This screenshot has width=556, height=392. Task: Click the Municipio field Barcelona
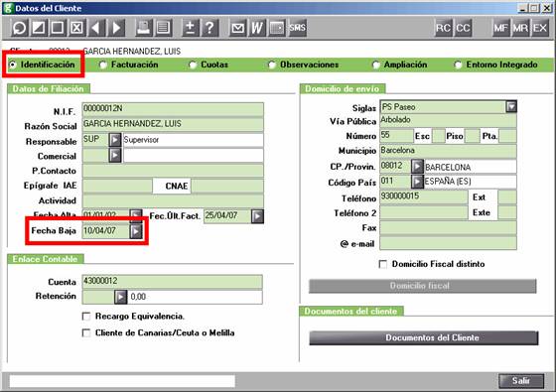[x=448, y=151]
